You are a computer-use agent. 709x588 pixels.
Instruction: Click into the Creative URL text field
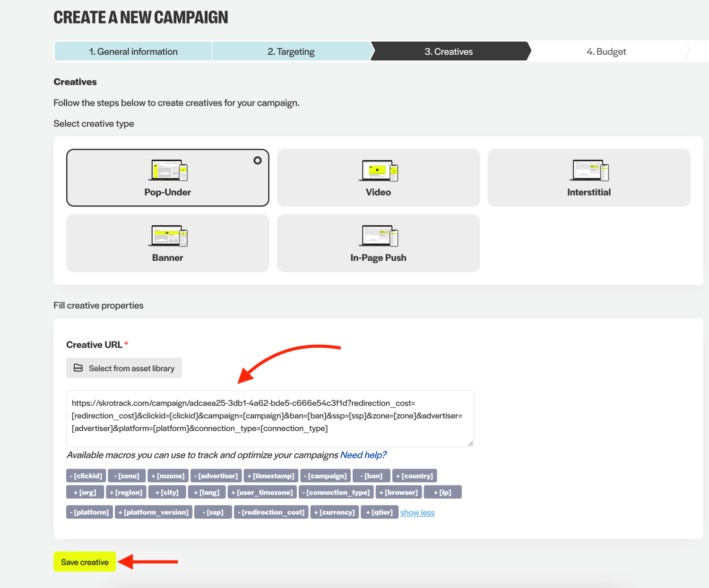pos(270,418)
